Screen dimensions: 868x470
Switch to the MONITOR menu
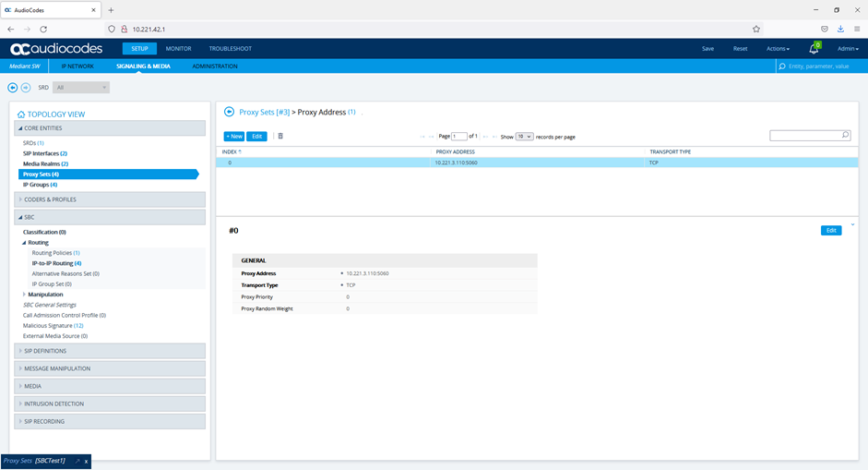tap(178, 49)
